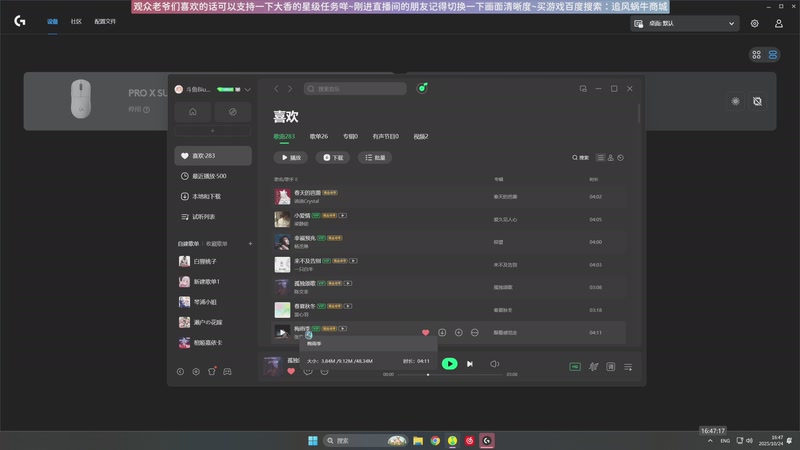Click the add-to-playlist plus icon on 梅雨季 row
Viewport: 800px width, 450px height.
(x=459, y=333)
